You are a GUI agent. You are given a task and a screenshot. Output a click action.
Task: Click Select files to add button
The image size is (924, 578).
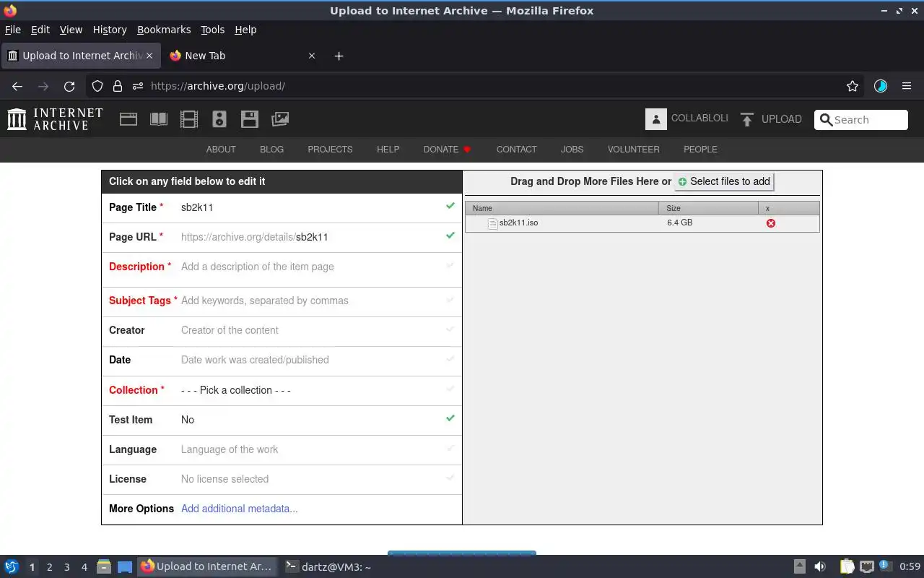(724, 181)
